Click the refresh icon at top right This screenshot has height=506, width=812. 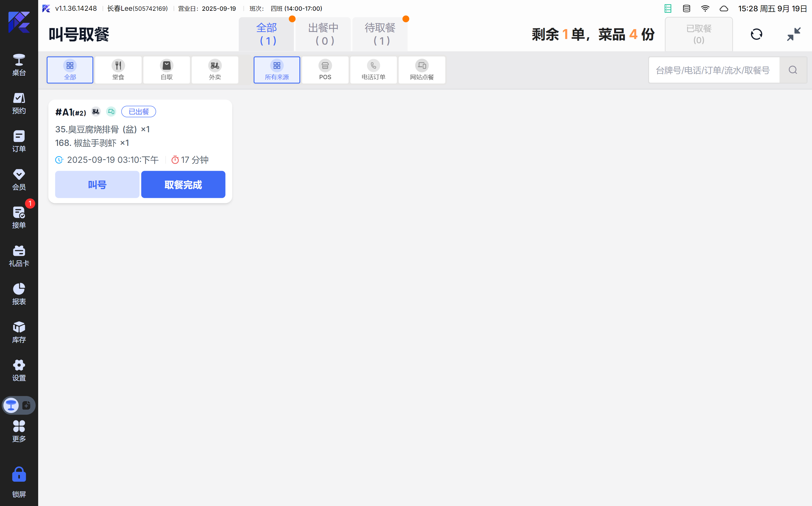pyautogui.click(x=756, y=34)
